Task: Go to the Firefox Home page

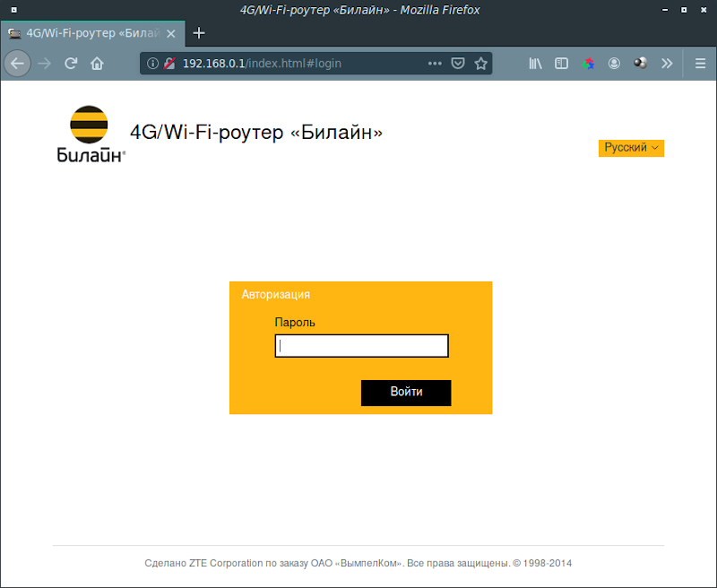Action: coord(97,64)
